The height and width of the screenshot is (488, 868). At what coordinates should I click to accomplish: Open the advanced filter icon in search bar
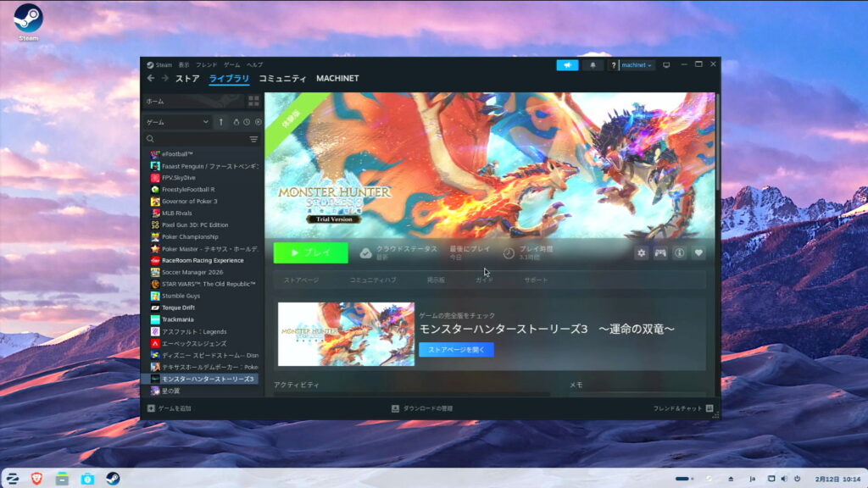253,139
